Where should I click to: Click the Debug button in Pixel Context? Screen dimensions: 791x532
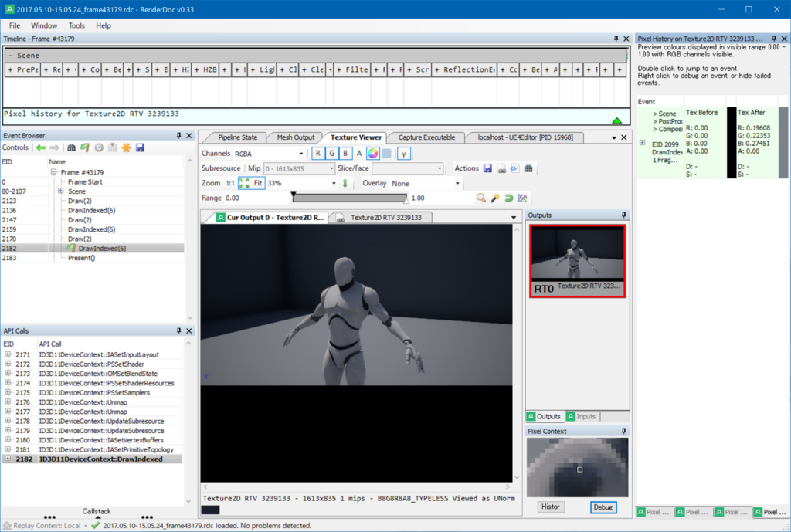[605, 507]
